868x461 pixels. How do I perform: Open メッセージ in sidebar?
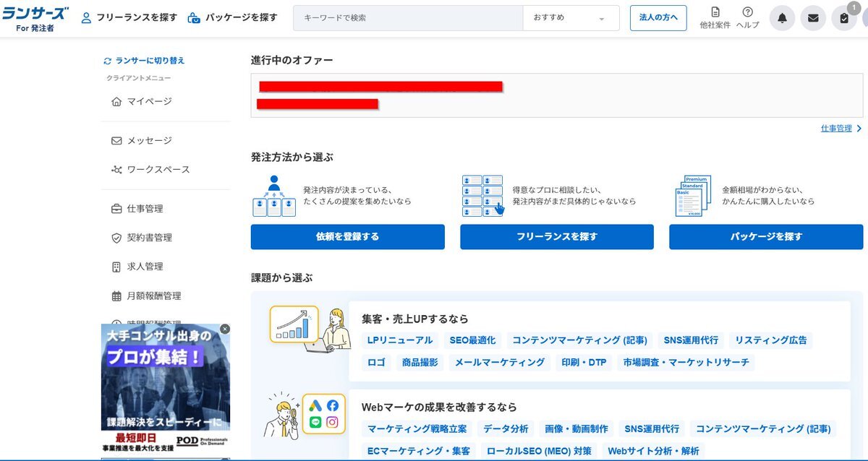[x=150, y=141]
